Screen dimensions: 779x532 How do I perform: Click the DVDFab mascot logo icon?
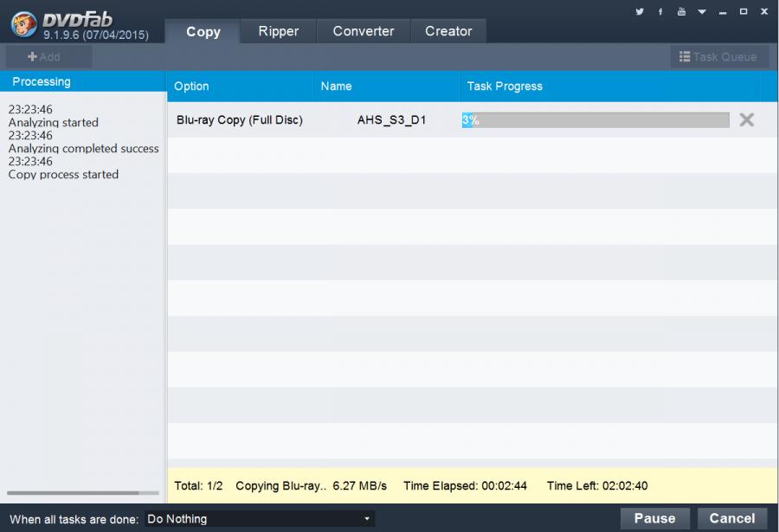coord(23,24)
